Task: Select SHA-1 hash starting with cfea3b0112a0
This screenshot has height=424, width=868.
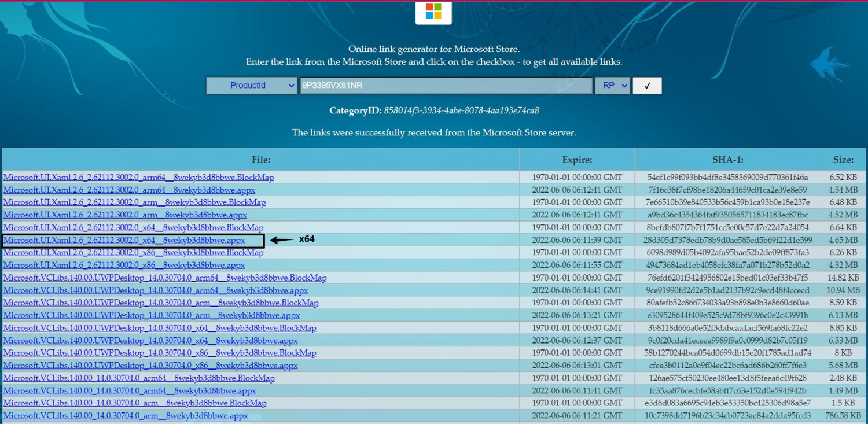Action: (x=728, y=366)
